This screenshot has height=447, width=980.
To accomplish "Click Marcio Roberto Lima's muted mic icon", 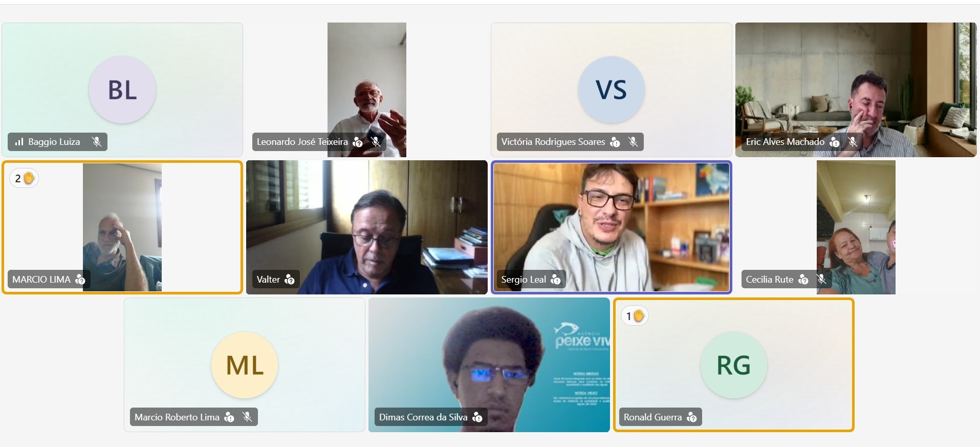I will click(x=247, y=417).
